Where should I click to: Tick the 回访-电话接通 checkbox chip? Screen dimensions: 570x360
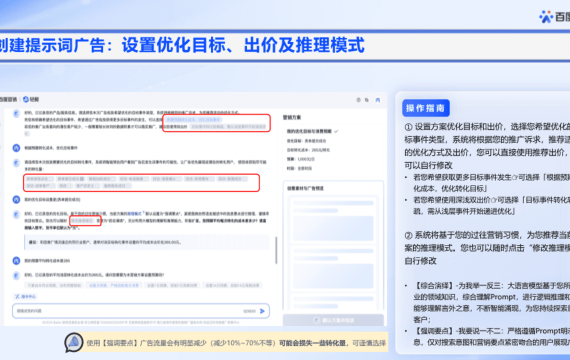click(133, 179)
